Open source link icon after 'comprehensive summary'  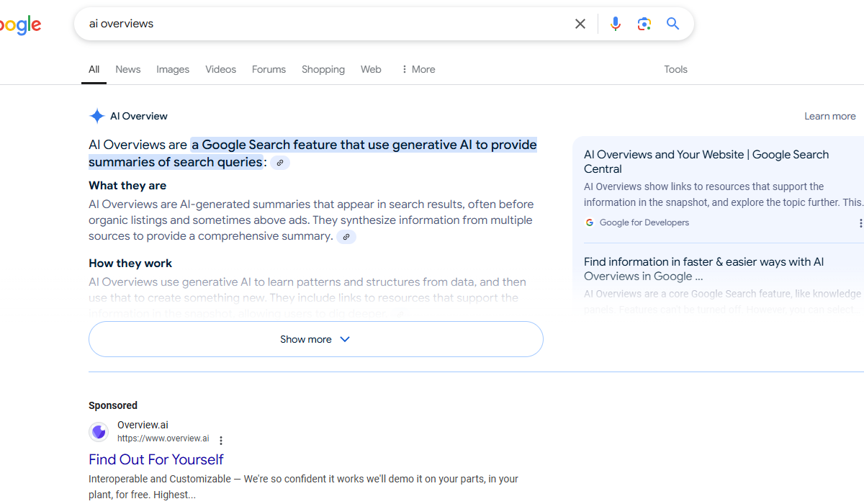pyautogui.click(x=346, y=237)
